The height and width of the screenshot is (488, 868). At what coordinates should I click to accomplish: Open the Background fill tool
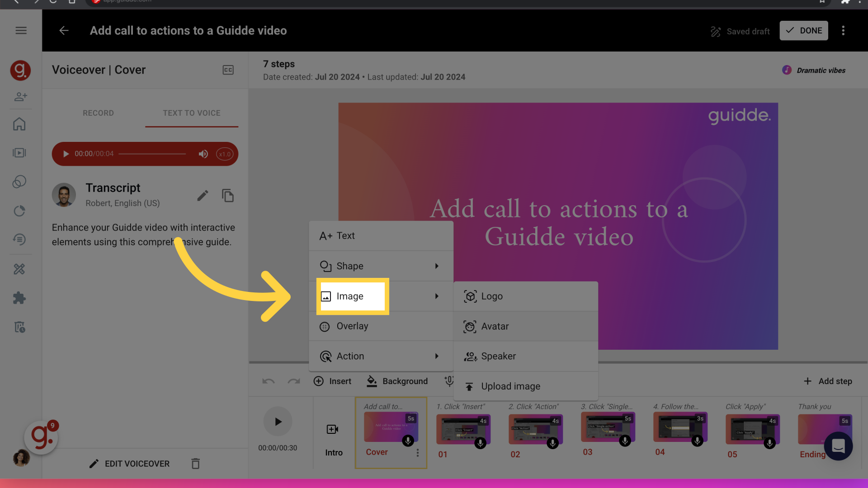click(397, 381)
